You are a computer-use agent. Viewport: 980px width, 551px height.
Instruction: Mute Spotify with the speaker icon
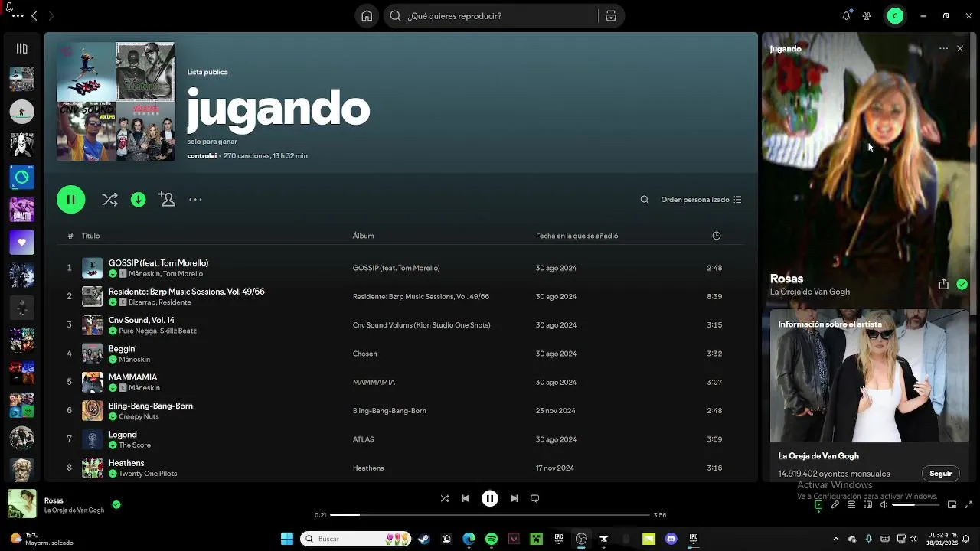(884, 505)
